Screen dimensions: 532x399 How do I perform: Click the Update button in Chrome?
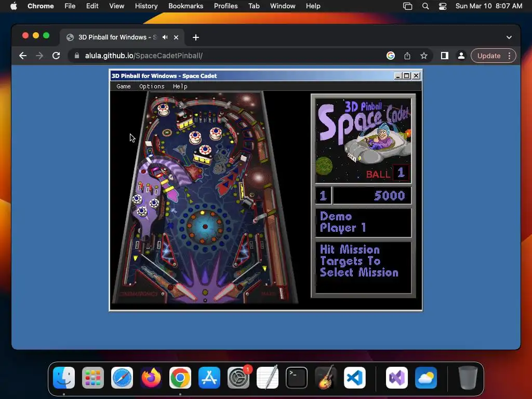click(489, 56)
